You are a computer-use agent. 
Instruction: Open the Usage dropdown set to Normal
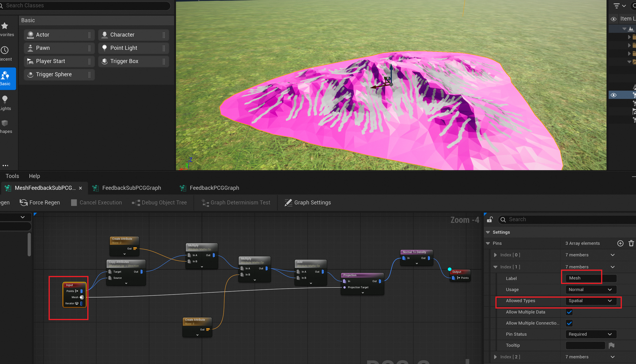(x=591, y=290)
